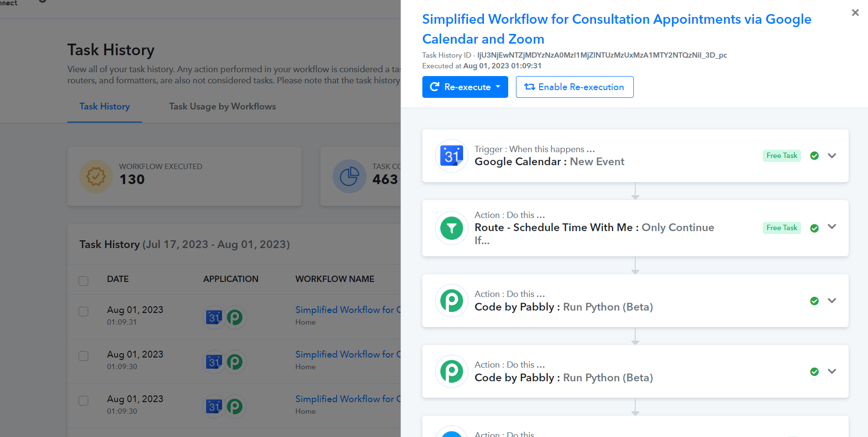The image size is (868, 437).
Task: Expand the second Code by Pabbly step
Action: (832, 371)
